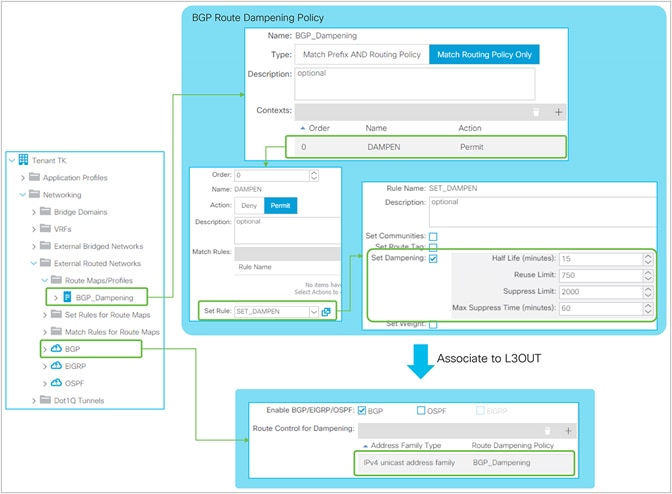Screen dimensions: 672x494
Task: Select the Permit action toggle
Action: pos(280,206)
